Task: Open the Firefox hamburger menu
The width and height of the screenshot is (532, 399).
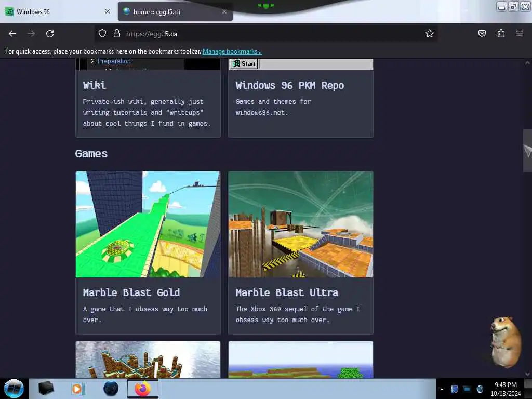Action: (x=520, y=33)
